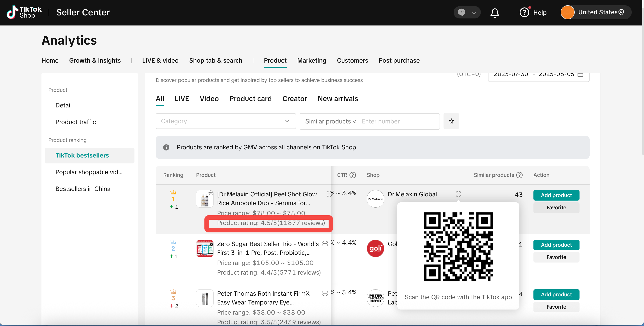Click QR scan icon beside Dr.Melaxin Global
The width and height of the screenshot is (644, 326).
(458, 194)
